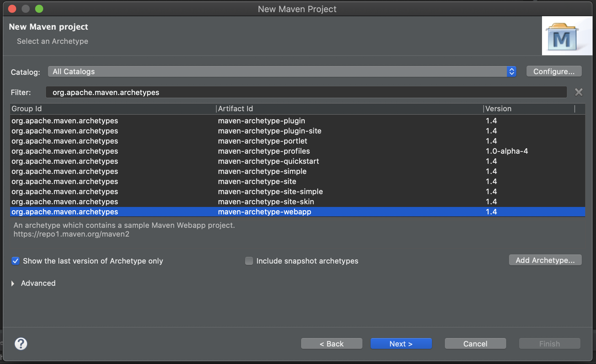This screenshot has height=364, width=596.
Task: Click the Configure... button
Action: pyautogui.click(x=554, y=71)
